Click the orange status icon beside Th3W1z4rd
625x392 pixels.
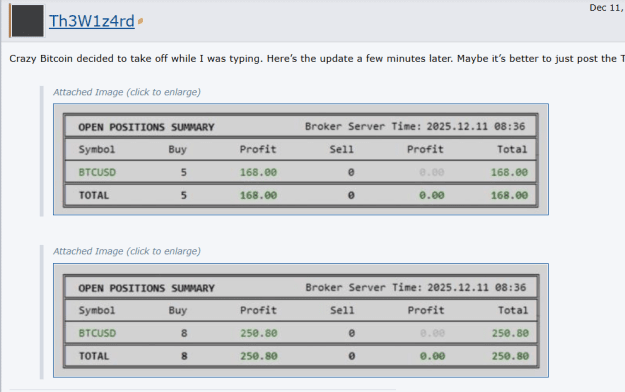(140, 21)
